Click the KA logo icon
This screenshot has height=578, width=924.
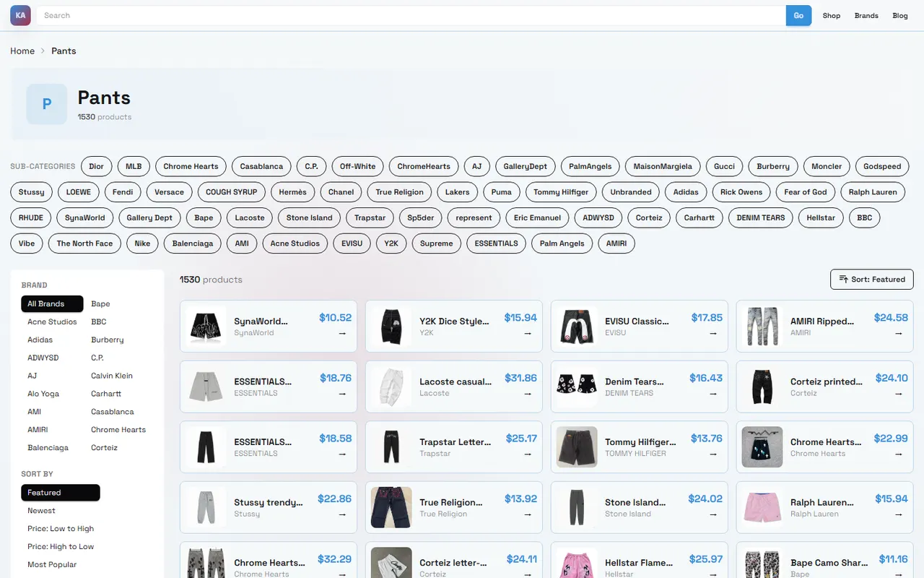20,15
